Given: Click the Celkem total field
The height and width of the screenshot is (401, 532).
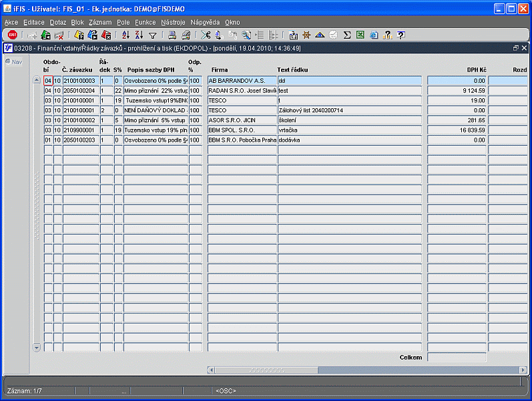Looking at the screenshot, I should pyautogui.click(x=457, y=357).
